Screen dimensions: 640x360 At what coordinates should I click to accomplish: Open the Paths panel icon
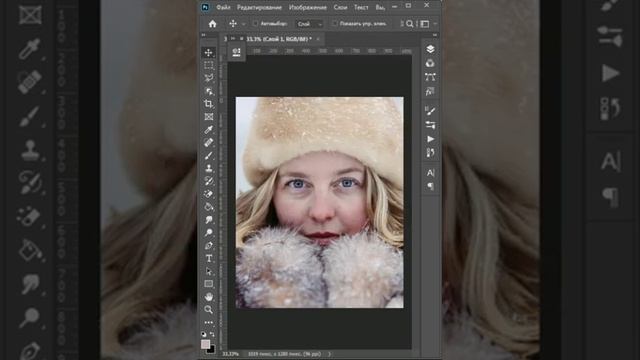coord(430,77)
